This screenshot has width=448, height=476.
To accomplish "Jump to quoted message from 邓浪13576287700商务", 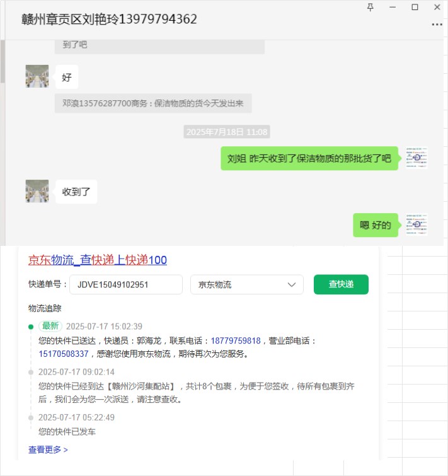I will click(x=153, y=103).
